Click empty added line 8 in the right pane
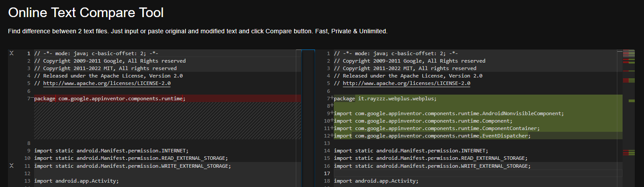 [x=478, y=106]
